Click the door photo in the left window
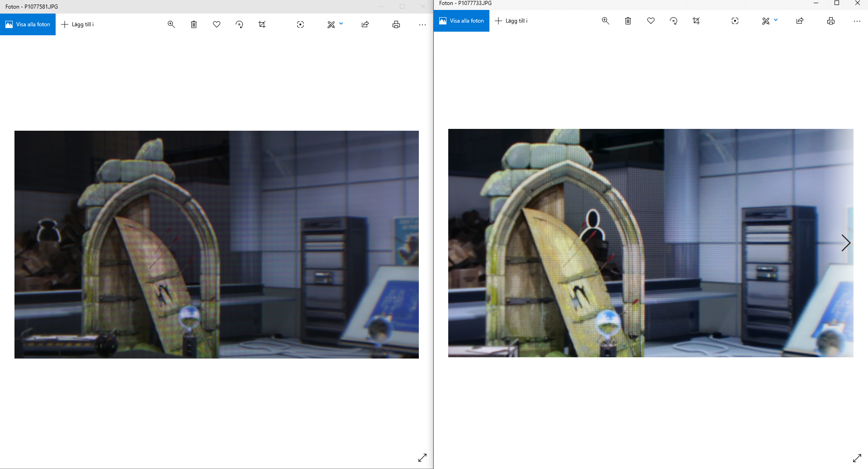Image resolution: width=868 pixels, height=469 pixels. 216,244
